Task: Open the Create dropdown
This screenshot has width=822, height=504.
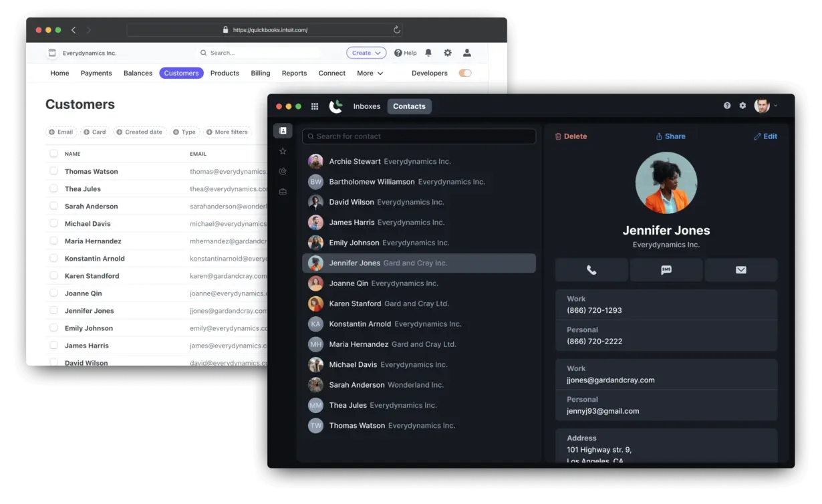Action: (366, 53)
